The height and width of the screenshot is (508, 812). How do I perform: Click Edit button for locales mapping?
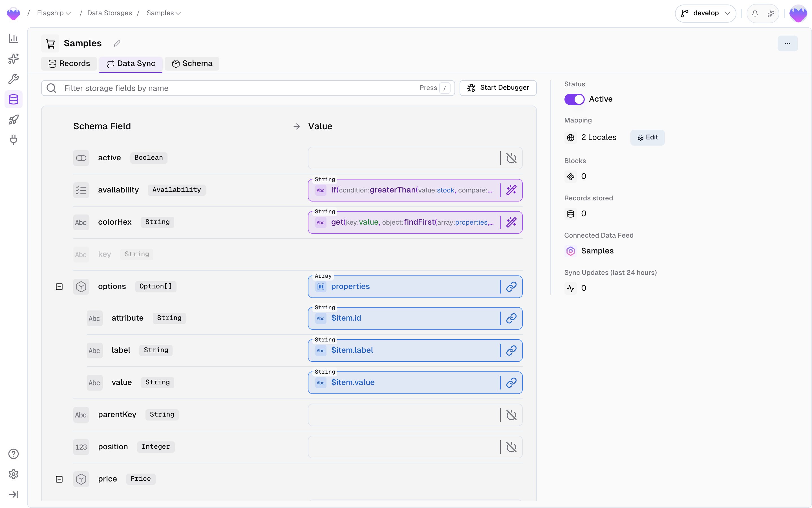point(647,137)
